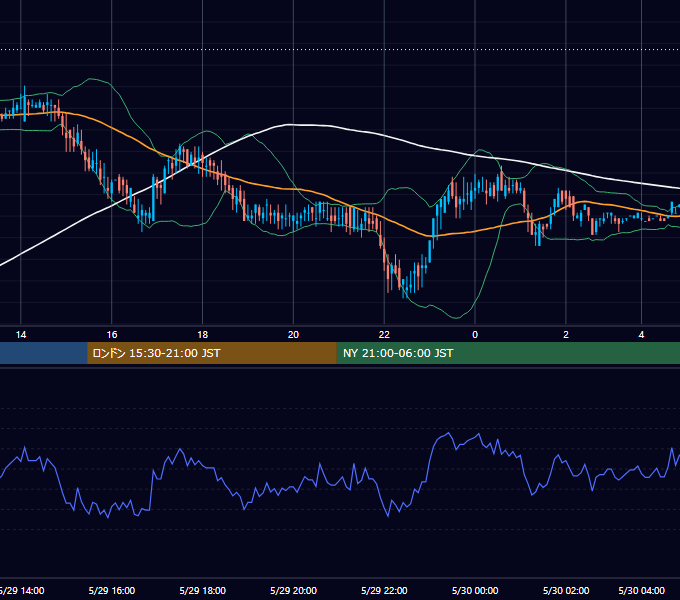Click the lowest candlestick after 22:00
Screen dimensions: 680x600
pyautogui.click(x=405, y=288)
